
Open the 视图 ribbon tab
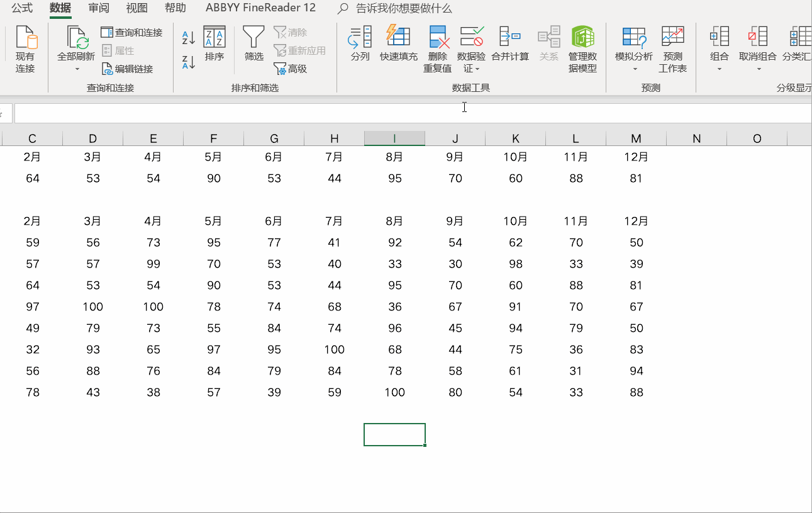pos(136,8)
